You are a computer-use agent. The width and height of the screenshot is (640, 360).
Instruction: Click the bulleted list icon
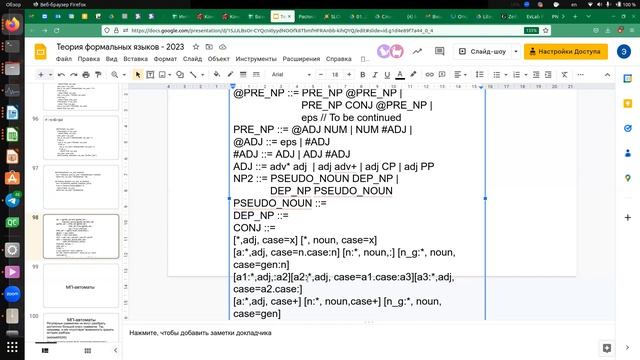click(x=497, y=74)
